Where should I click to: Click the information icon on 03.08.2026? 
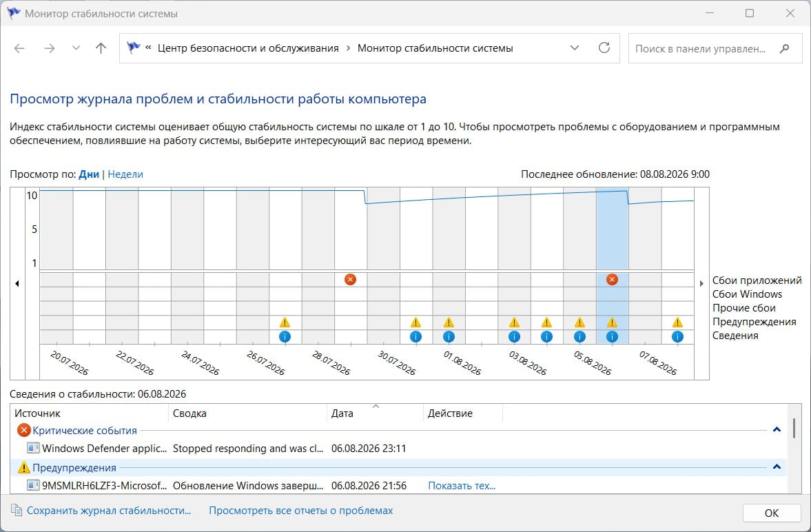point(513,337)
